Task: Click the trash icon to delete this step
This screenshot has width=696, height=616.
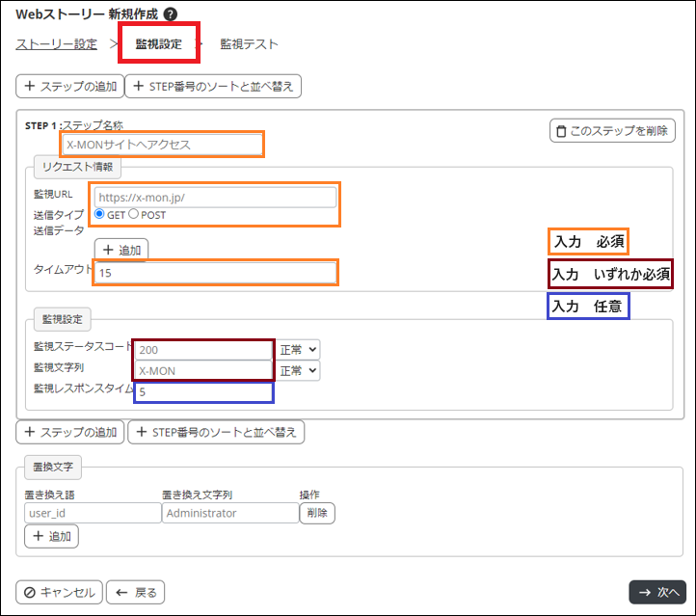Action: [559, 131]
